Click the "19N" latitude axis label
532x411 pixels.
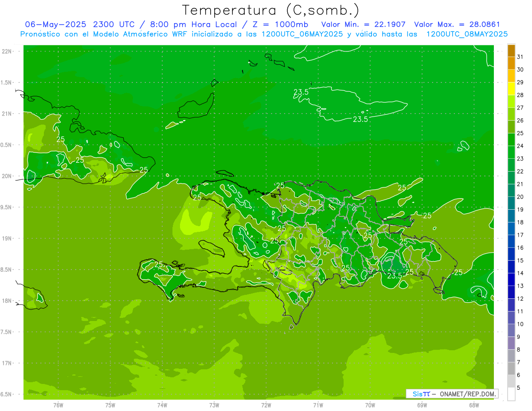coord(8,239)
